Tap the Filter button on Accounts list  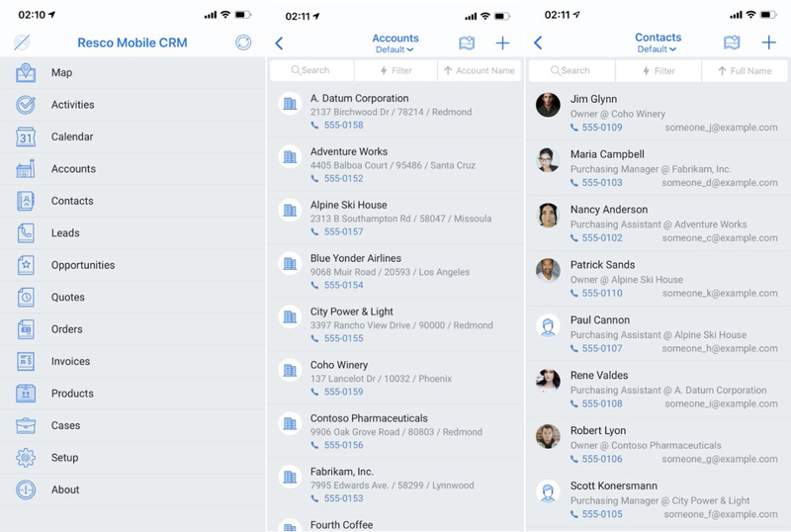pos(395,70)
